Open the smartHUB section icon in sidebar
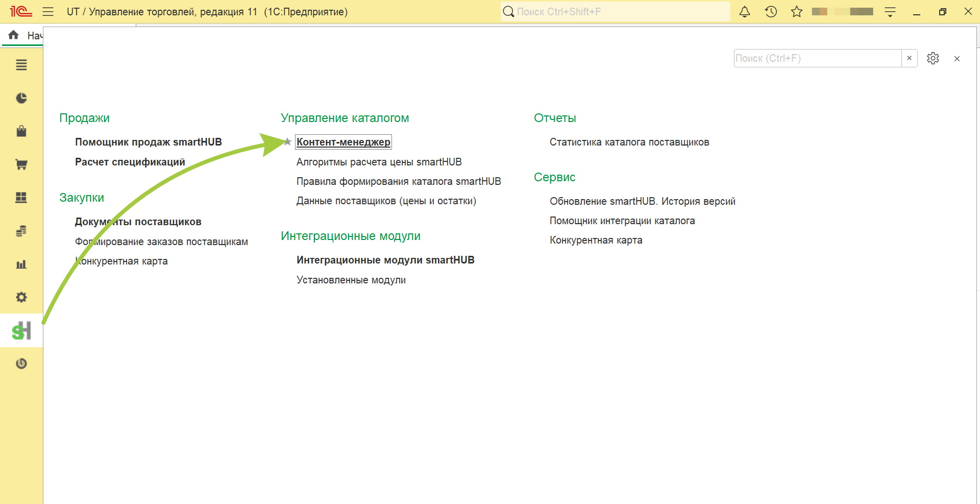 [21, 331]
